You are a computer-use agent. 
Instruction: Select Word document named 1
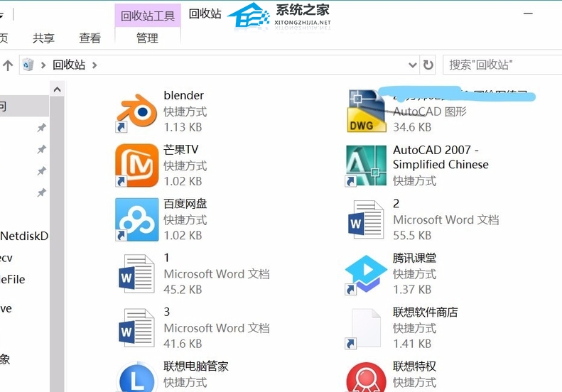136,273
